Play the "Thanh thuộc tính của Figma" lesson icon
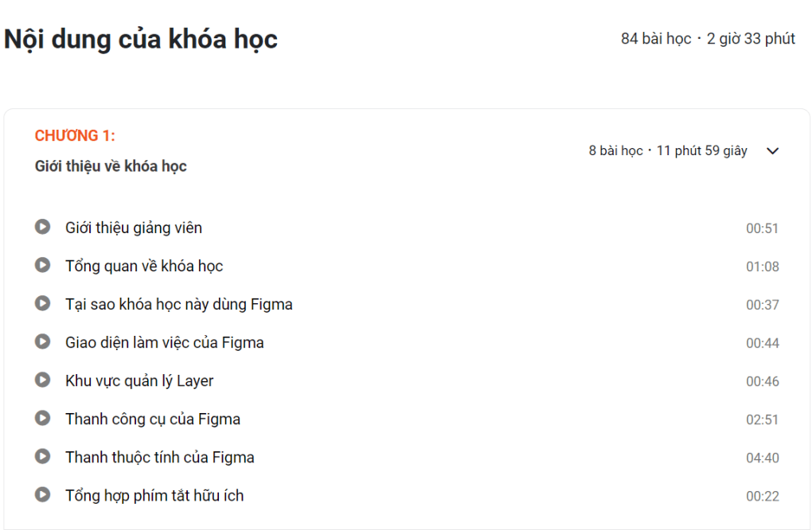Viewport: 812px width, 530px height. [x=42, y=457]
